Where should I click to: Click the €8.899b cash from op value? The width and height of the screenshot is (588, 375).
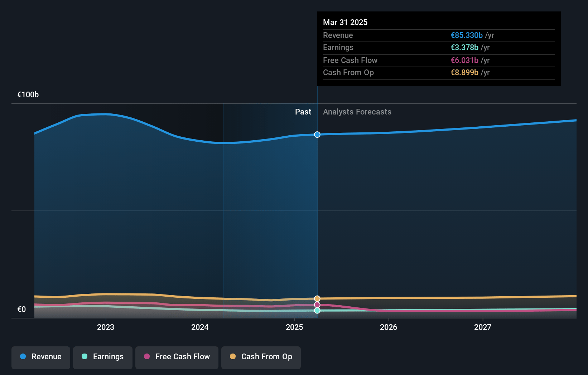pyautogui.click(x=464, y=72)
